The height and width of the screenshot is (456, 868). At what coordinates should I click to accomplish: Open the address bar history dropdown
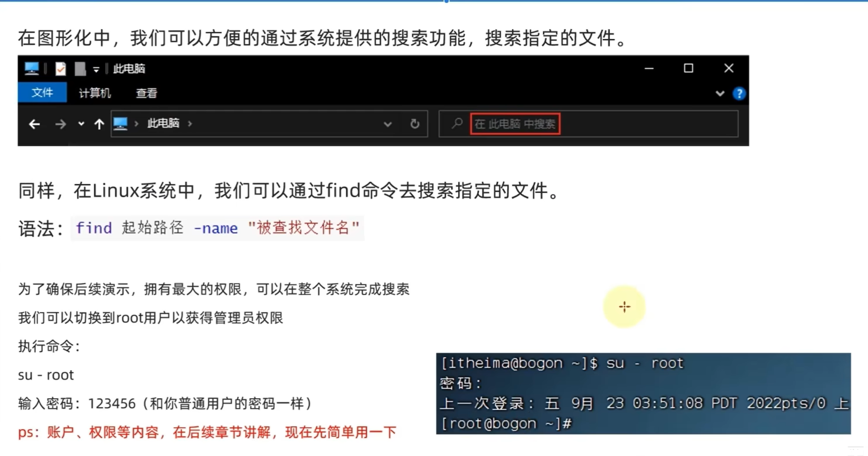(x=388, y=124)
